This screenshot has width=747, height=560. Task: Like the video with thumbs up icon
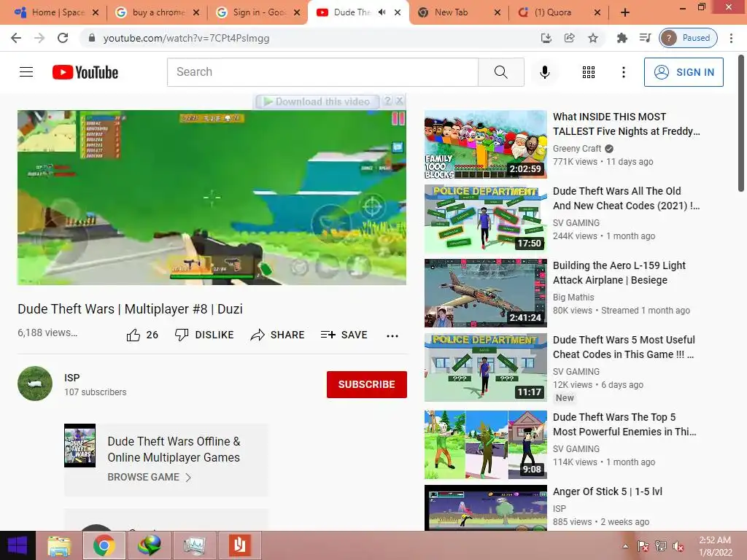pyautogui.click(x=133, y=335)
